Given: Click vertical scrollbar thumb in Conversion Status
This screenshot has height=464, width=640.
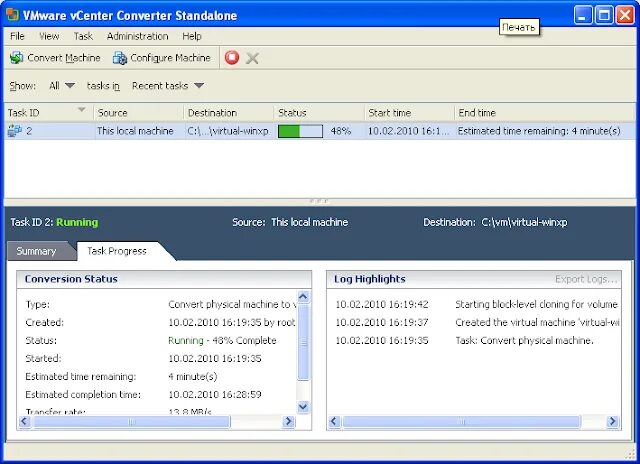Looking at the screenshot, I should pyautogui.click(x=303, y=342).
